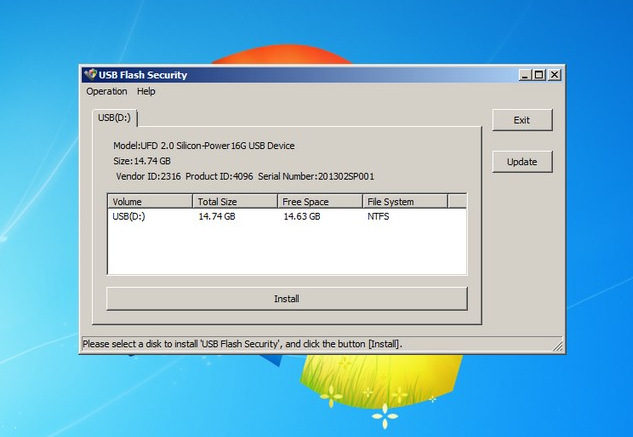633x437 pixels.
Task: Click the Product ID:4096 text
Action: point(219,176)
